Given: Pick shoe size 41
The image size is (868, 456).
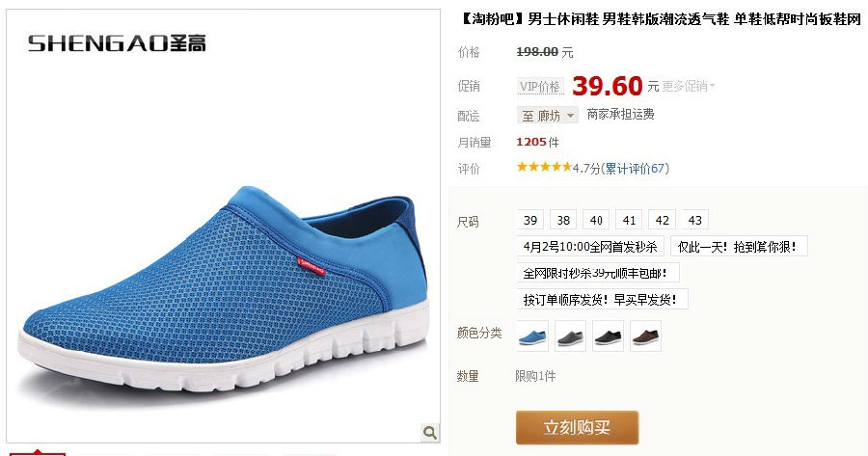Looking at the screenshot, I should (x=629, y=220).
